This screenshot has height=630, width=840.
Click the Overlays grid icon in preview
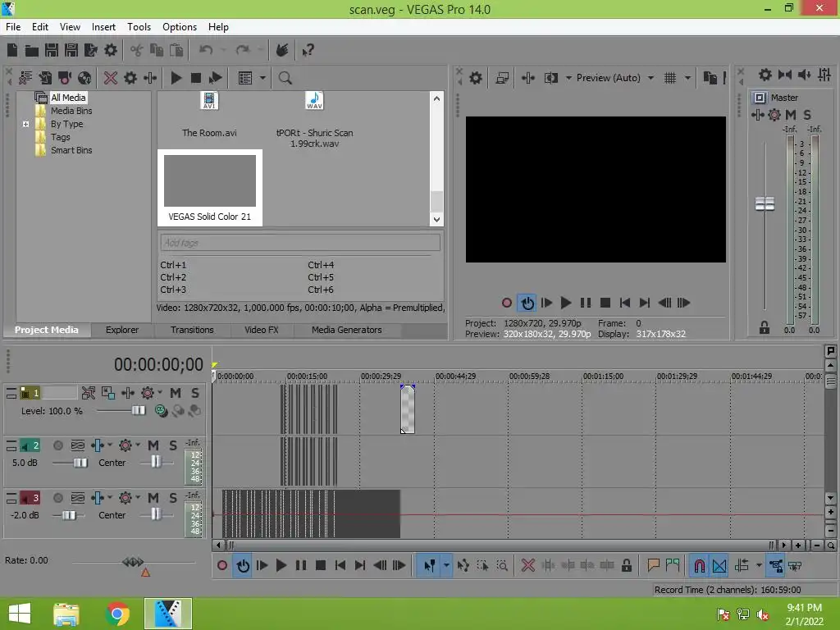[x=670, y=78]
